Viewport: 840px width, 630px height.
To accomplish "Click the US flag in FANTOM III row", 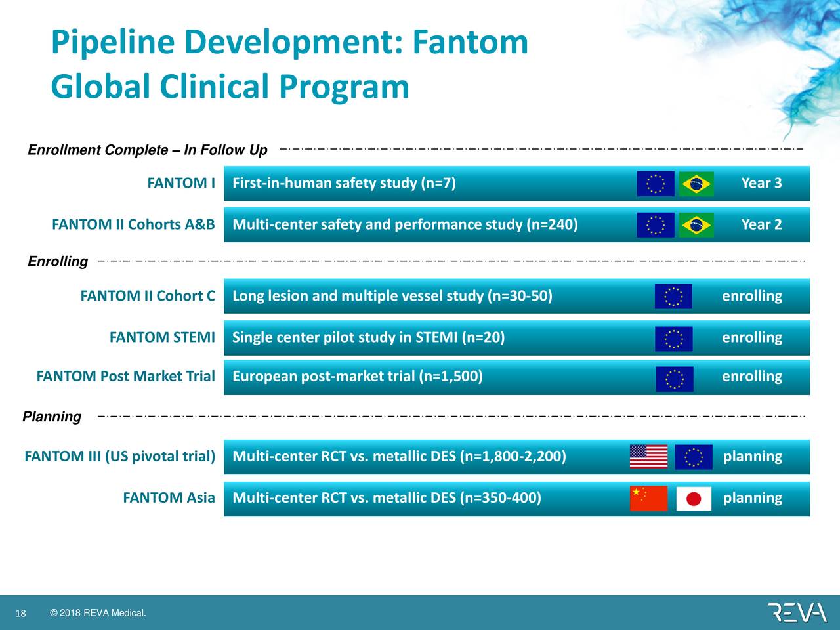I will (648, 457).
